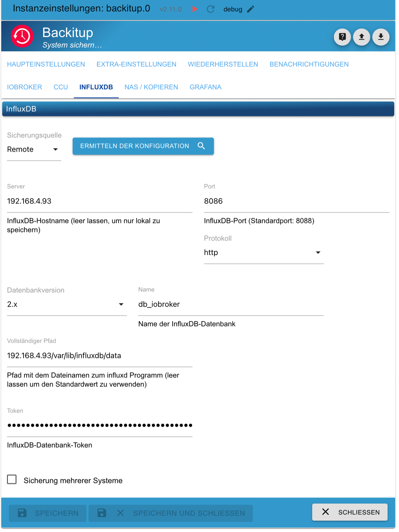This screenshot has height=532, width=399.
Task: Open the Protokoll dropdown showing http
Action: click(264, 253)
